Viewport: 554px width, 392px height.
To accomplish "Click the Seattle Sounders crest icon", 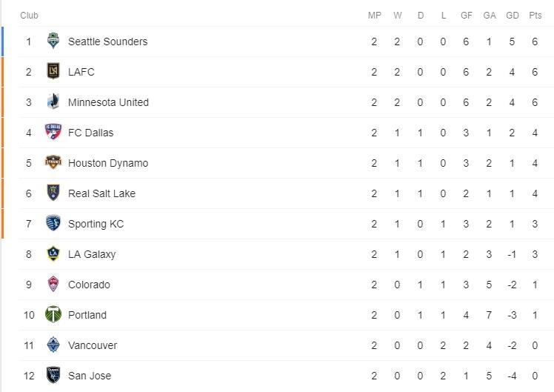I will coord(53,41).
